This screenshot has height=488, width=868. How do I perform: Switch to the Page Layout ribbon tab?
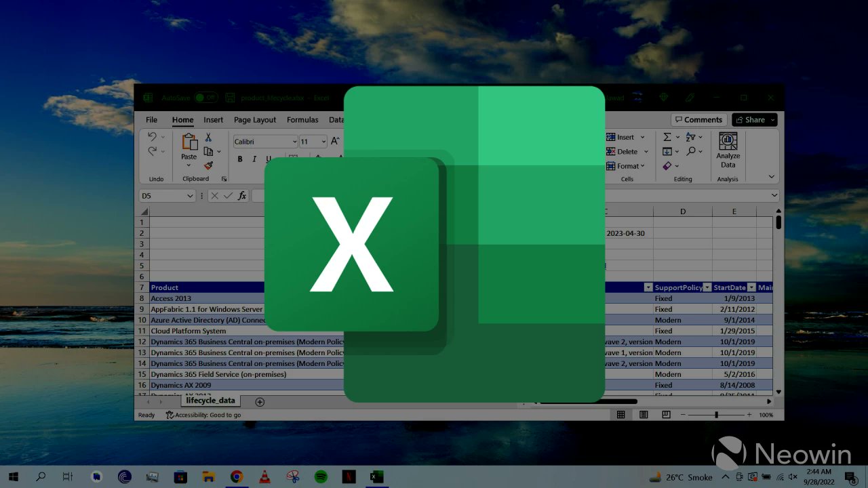coord(255,119)
